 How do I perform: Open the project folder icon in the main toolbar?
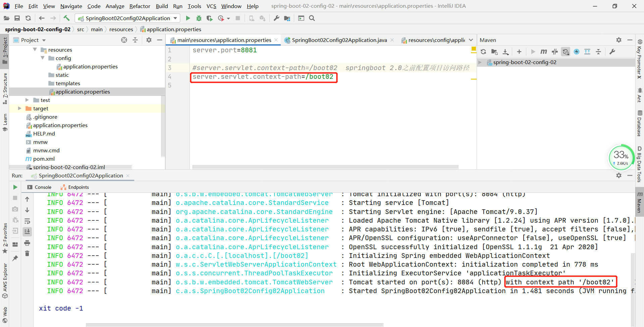[x=6, y=18]
